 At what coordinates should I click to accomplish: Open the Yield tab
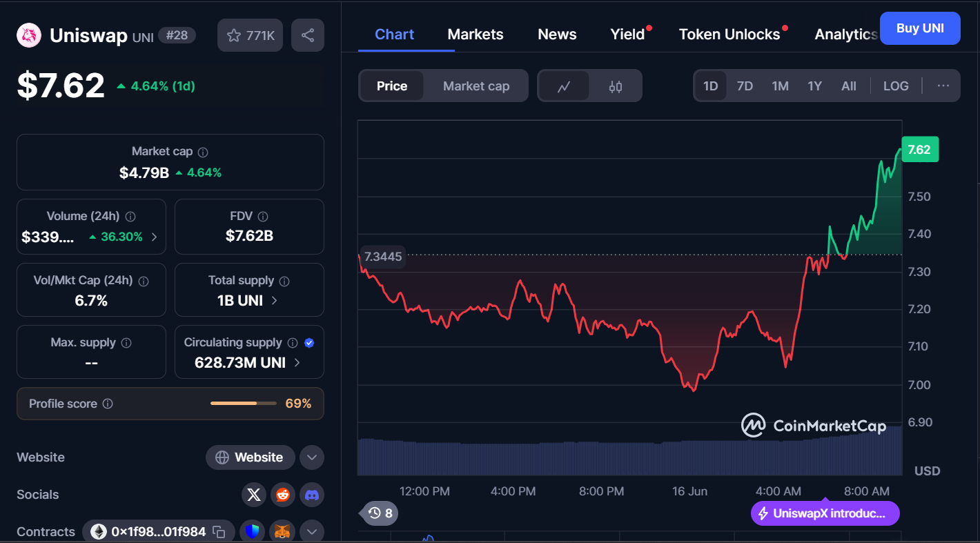coord(627,34)
